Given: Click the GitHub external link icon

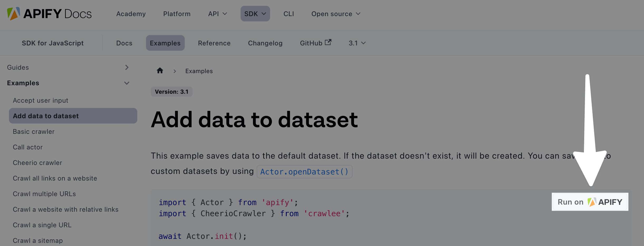Looking at the screenshot, I should click(328, 42).
